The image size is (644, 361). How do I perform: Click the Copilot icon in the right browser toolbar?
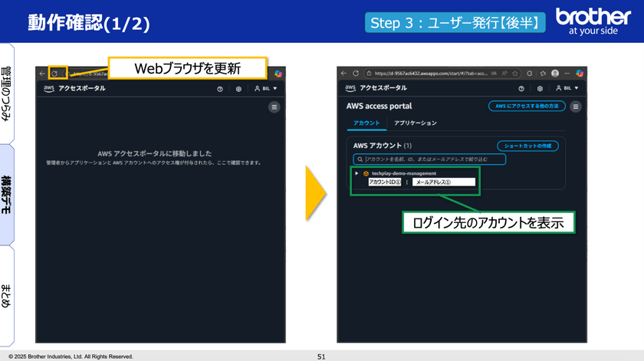(580, 74)
